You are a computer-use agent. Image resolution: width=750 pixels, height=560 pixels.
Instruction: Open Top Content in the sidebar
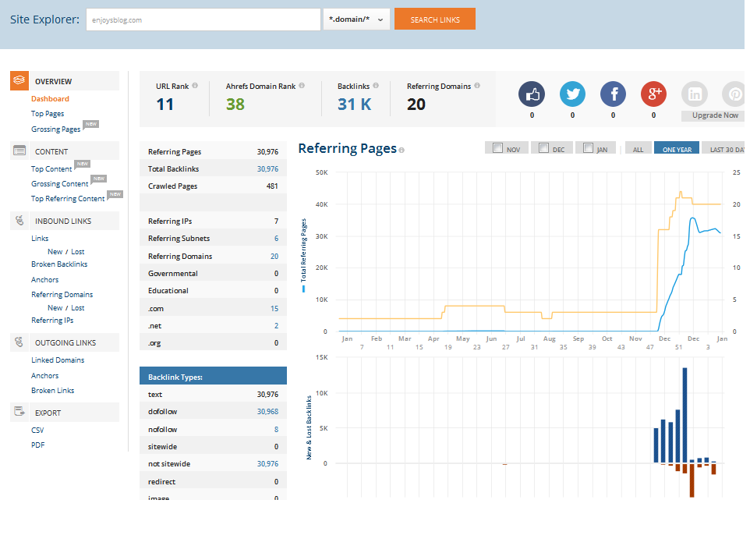[51, 169]
